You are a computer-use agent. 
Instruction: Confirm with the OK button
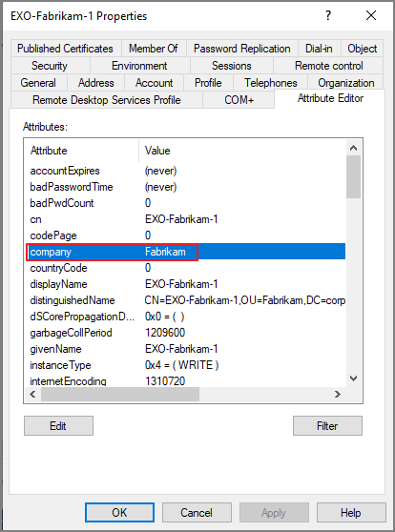click(x=119, y=512)
